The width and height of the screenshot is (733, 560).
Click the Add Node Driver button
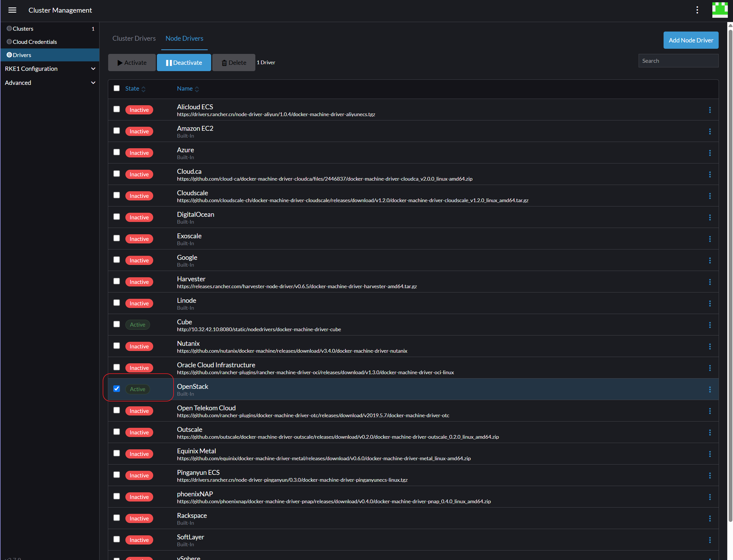[x=691, y=40]
